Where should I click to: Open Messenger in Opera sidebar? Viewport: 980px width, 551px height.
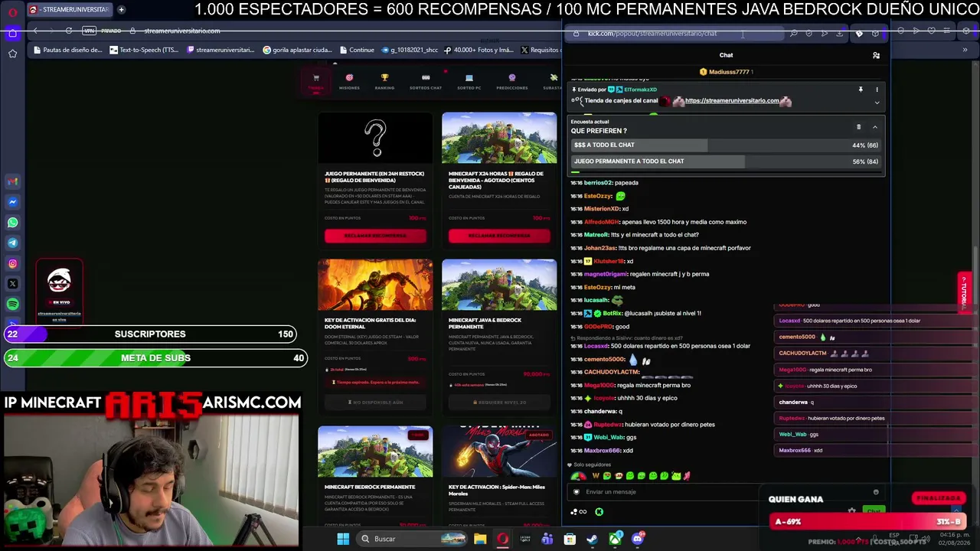[12, 202]
